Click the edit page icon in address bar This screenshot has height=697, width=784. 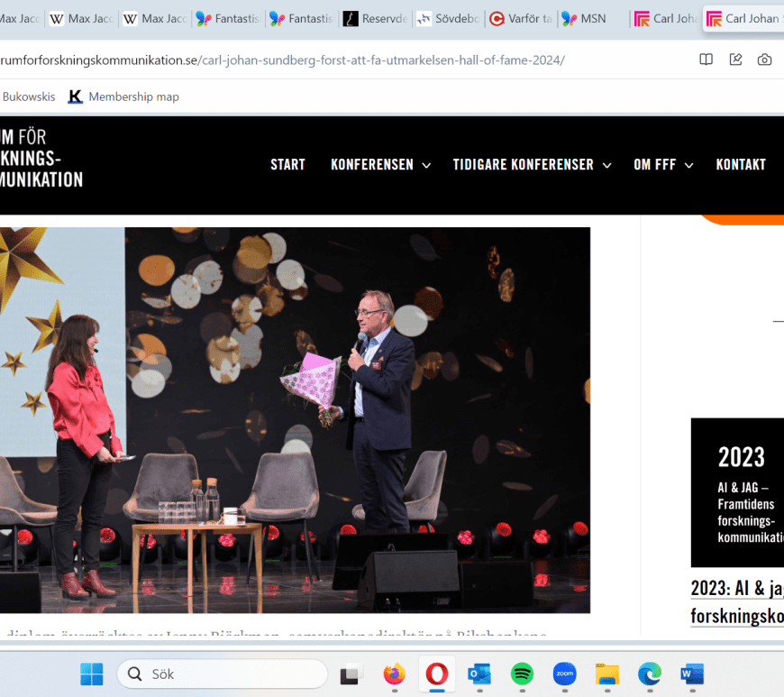coord(735,60)
